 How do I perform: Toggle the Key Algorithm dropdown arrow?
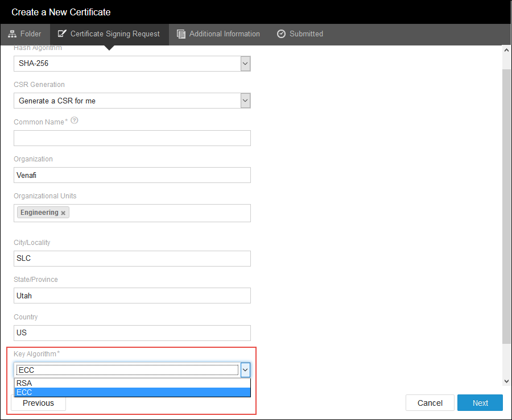click(245, 370)
